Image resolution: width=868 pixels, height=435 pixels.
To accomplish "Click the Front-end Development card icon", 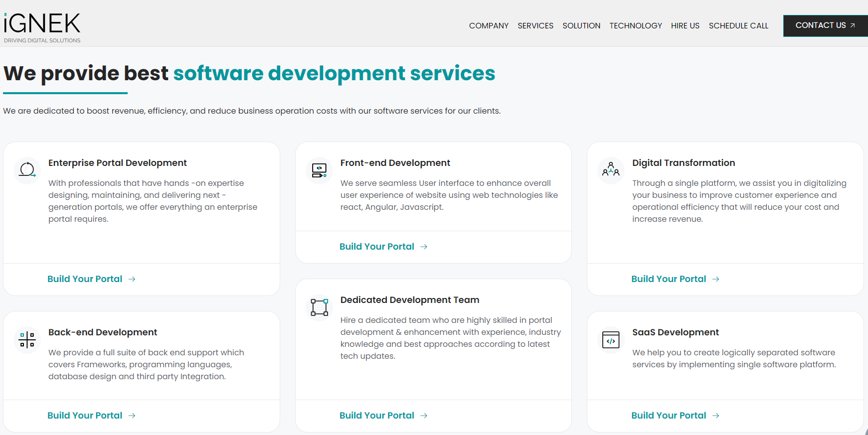I will point(319,170).
